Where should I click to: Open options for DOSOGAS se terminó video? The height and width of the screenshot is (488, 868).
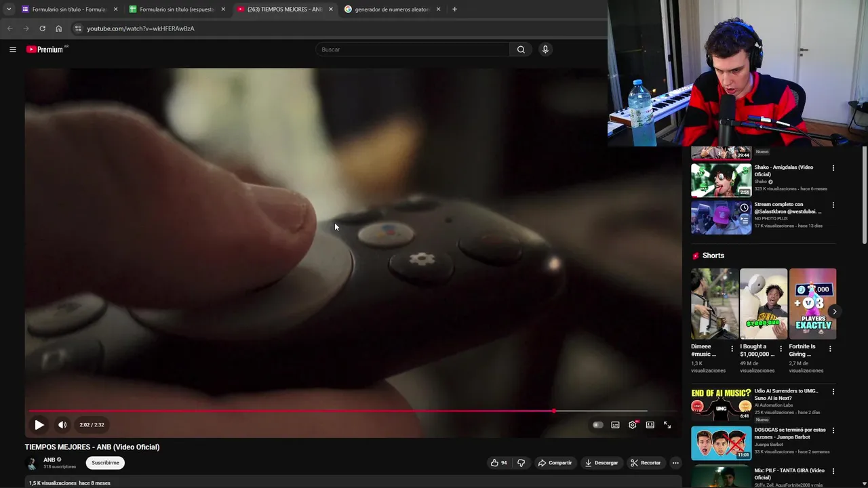[x=833, y=430]
